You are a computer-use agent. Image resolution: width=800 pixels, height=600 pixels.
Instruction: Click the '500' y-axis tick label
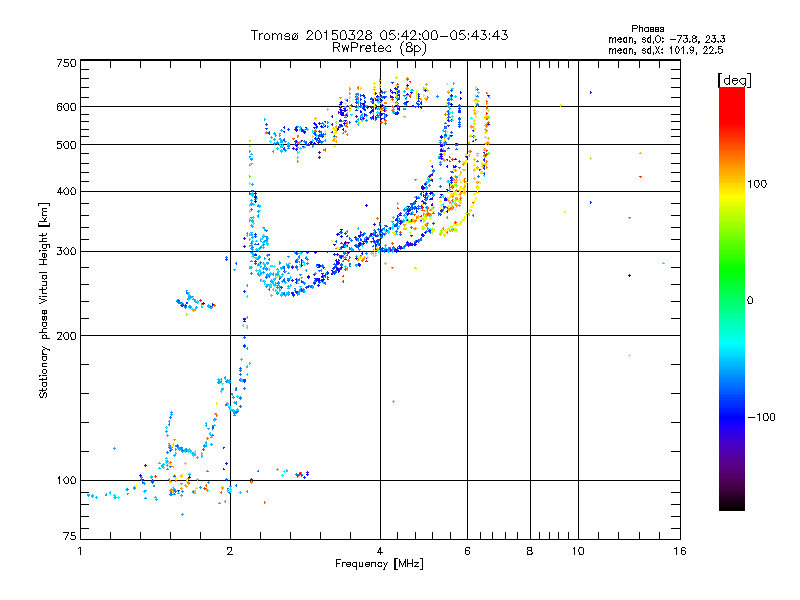[x=66, y=145]
